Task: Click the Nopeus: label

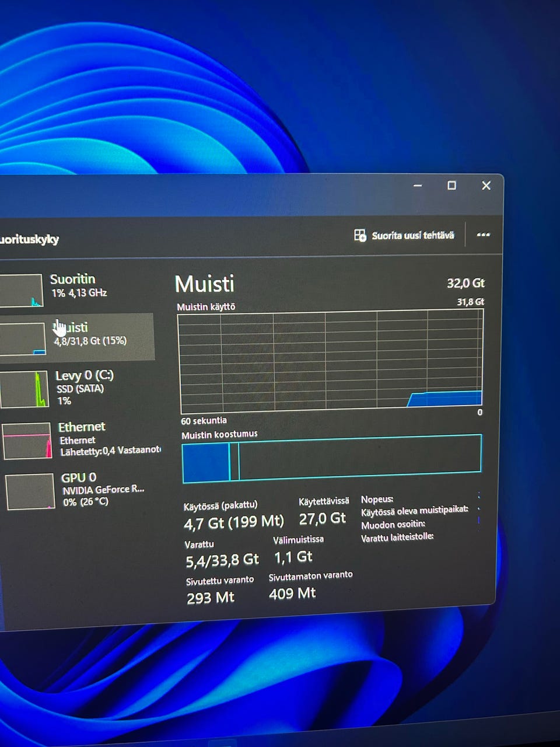Action: pyautogui.click(x=377, y=500)
